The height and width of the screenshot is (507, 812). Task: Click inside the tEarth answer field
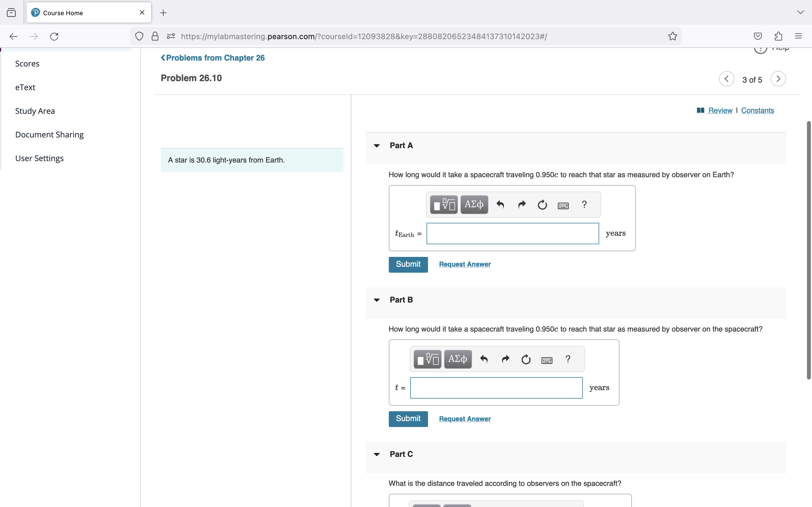point(513,234)
